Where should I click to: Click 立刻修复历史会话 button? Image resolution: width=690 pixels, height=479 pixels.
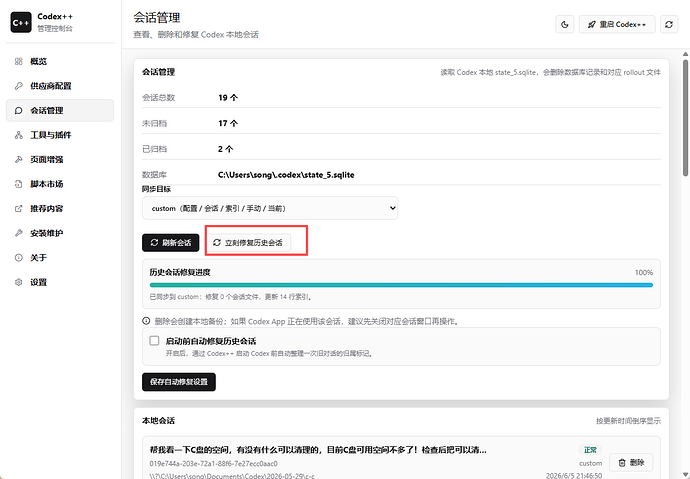248,243
